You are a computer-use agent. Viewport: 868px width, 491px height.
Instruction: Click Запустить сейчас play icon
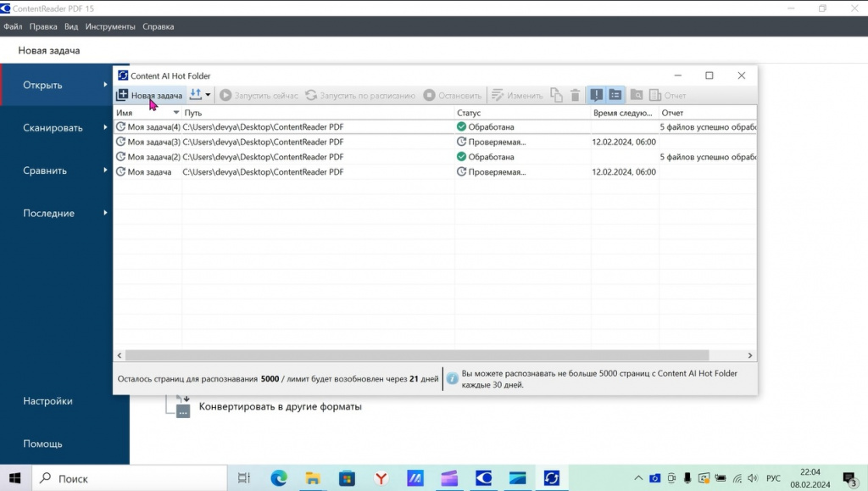(225, 95)
